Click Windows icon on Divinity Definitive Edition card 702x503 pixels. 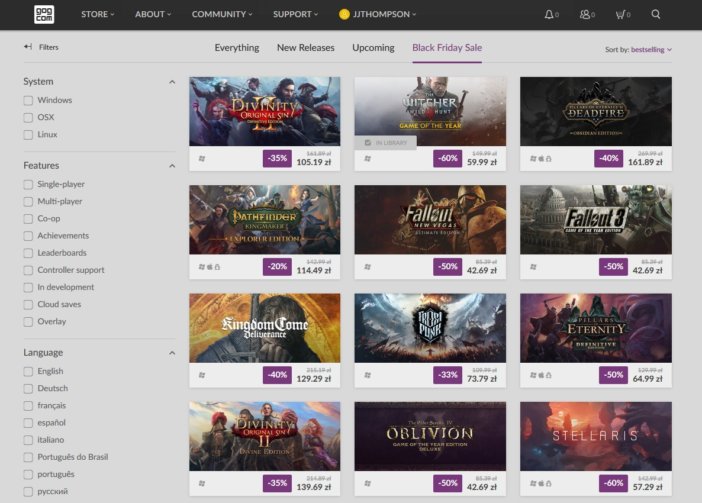coord(202,158)
